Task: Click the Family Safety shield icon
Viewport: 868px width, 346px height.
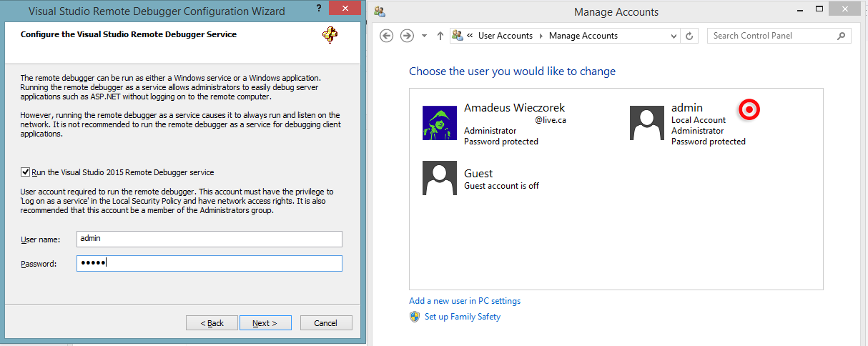Action: click(x=415, y=317)
